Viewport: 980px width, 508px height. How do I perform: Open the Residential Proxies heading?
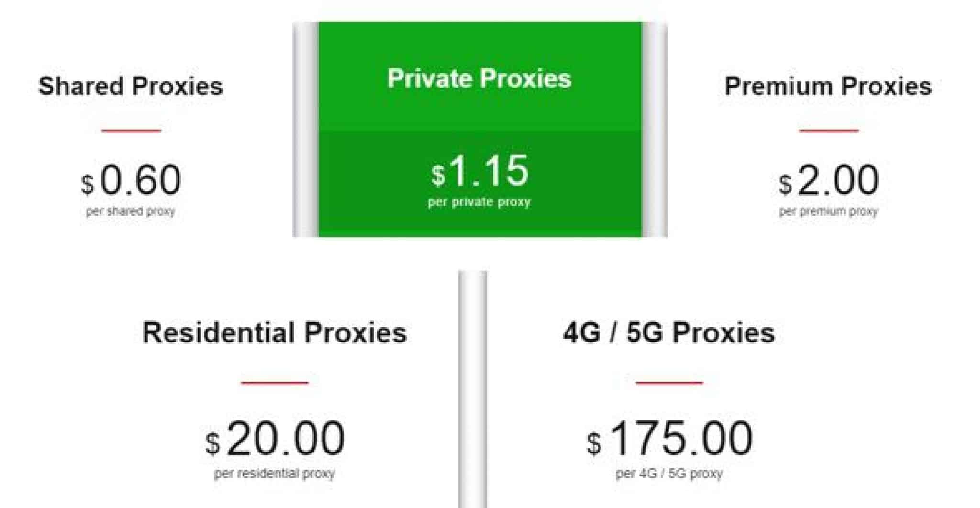tap(275, 332)
